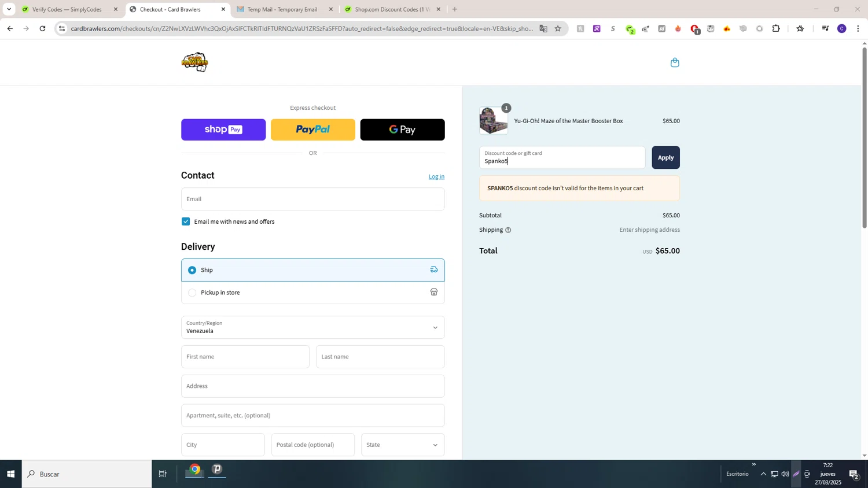This screenshot has width=868, height=488.
Task: Open the purple R extension icon
Action: 597,28
